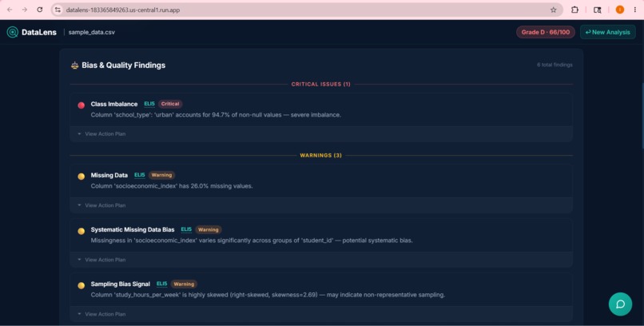The image size is (644, 326).
Task: Click the Grade D 66/100 badge
Action: [546, 32]
